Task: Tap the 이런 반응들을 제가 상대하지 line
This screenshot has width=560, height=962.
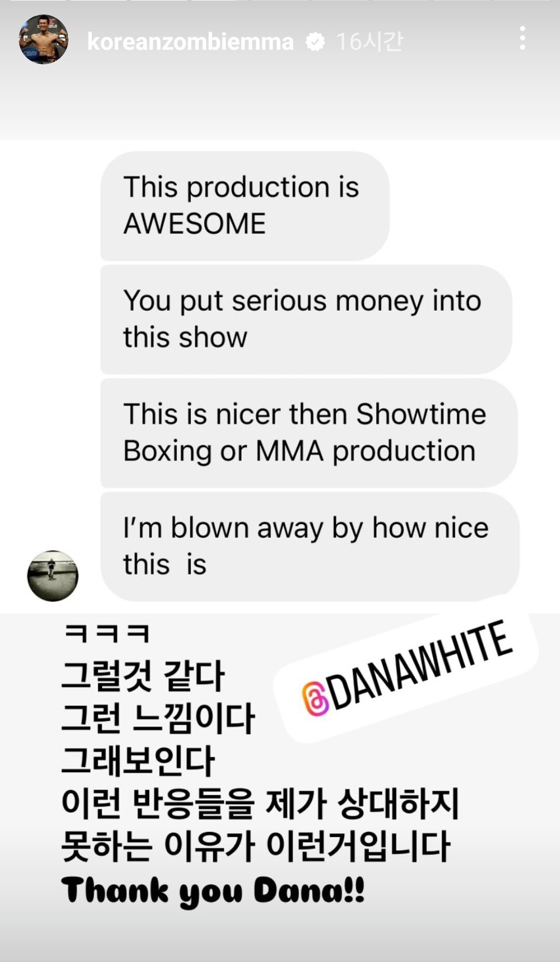Action: [x=260, y=803]
